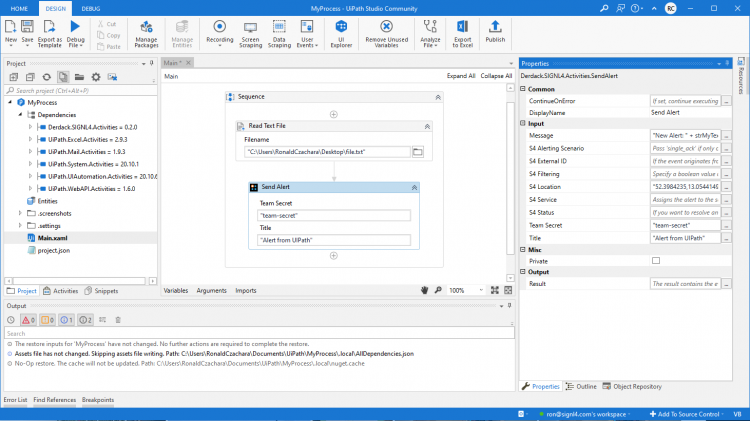
Task: Switch to the DEBUG ribbon tab
Action: click(x=90, y=9)
